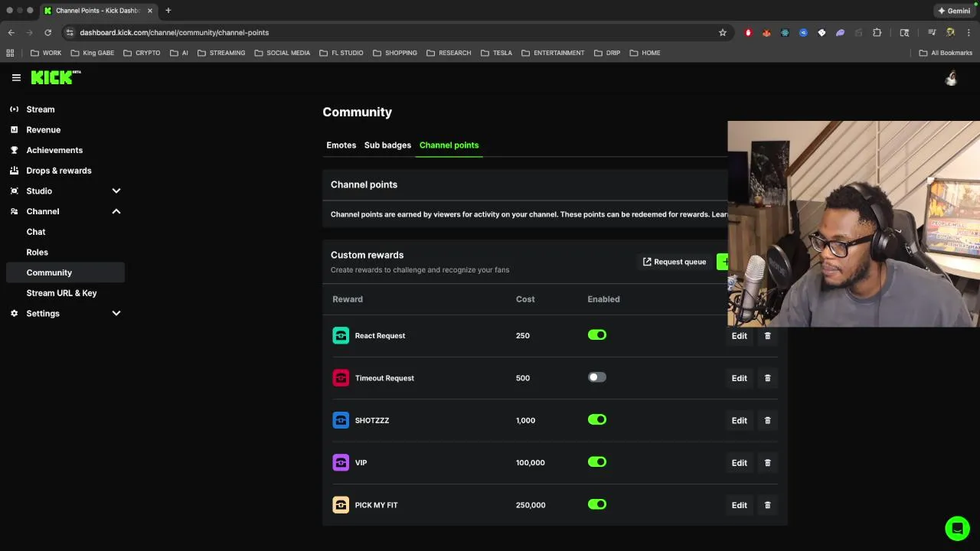Click the Timeout Request reward icon
Viewport: 980px width, 551px height.
point(341,378)
